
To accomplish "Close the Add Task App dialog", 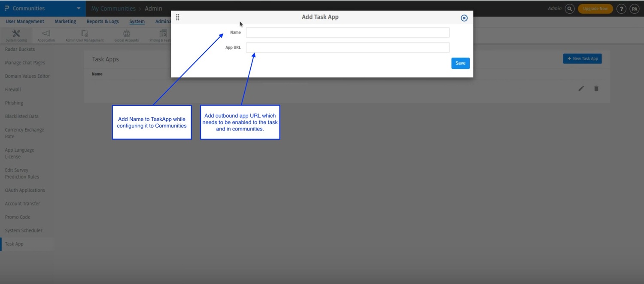I will click(x=464, y=18).
